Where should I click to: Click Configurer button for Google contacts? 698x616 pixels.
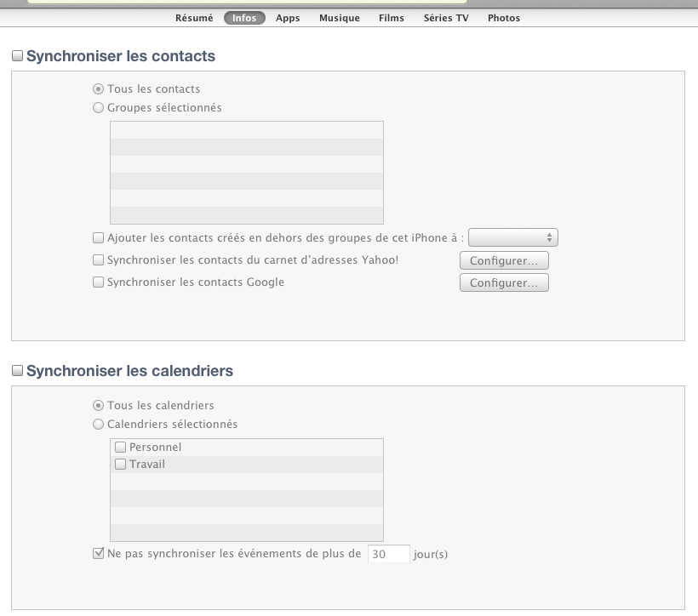(x=504, y=282)
